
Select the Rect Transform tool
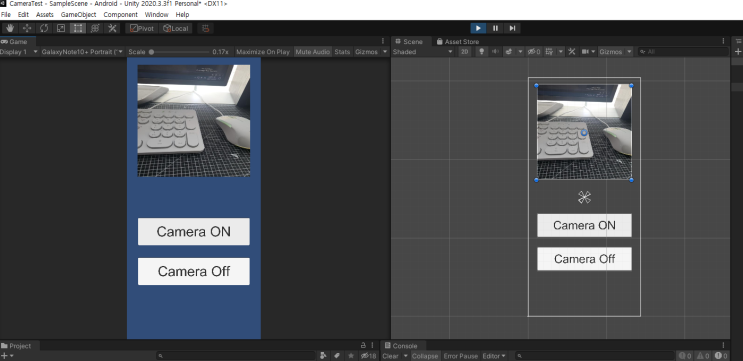[78, 28]
